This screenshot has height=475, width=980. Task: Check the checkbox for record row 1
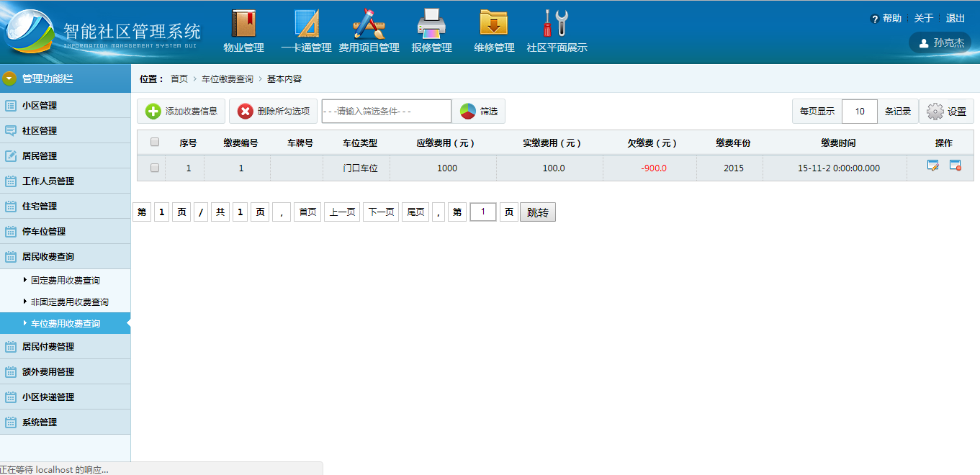[155, 168]
